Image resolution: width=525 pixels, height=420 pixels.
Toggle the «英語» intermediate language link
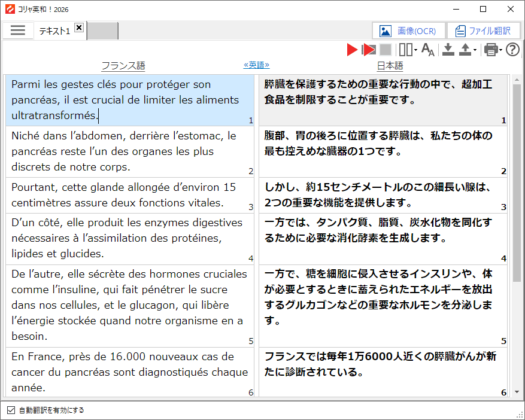[256, 65]
